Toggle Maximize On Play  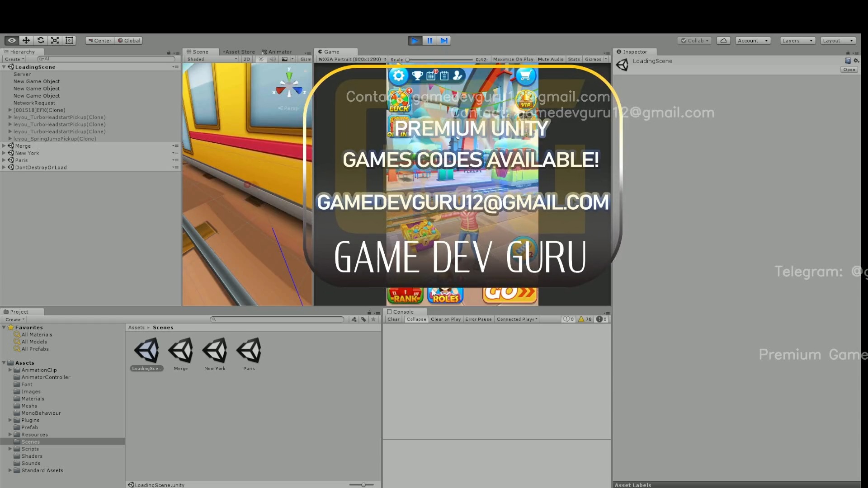[513, 59]
